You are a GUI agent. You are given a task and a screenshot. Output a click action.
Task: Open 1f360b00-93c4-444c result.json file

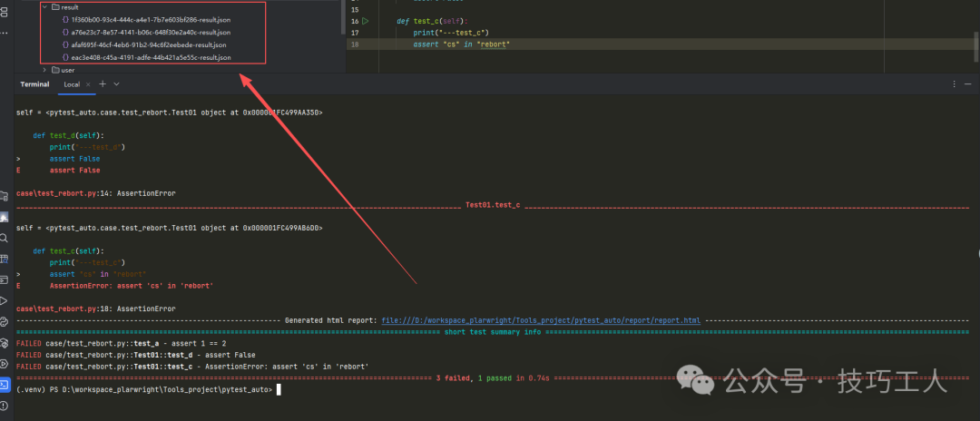[151, 19]
